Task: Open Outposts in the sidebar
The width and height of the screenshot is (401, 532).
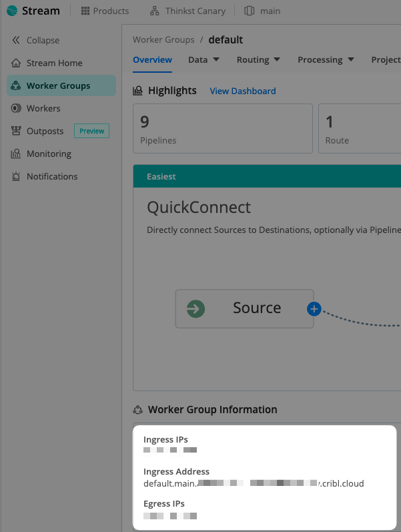Action: (45, 131)
